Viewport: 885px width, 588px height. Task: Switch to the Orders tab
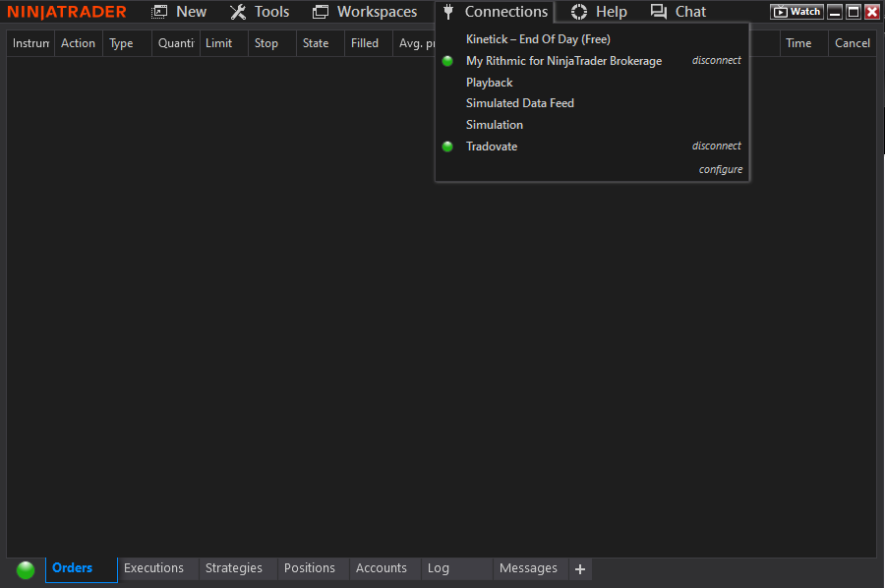[82, 568]
